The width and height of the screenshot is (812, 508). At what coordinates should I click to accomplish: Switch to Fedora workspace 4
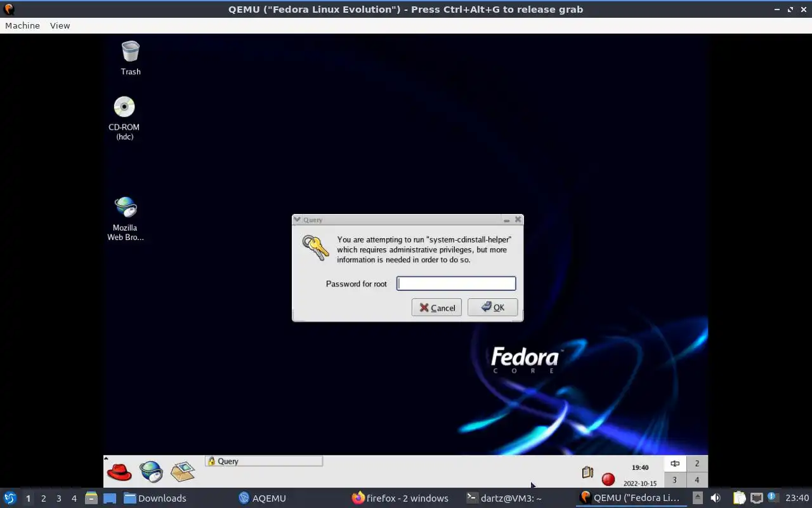tap(697, 480)
